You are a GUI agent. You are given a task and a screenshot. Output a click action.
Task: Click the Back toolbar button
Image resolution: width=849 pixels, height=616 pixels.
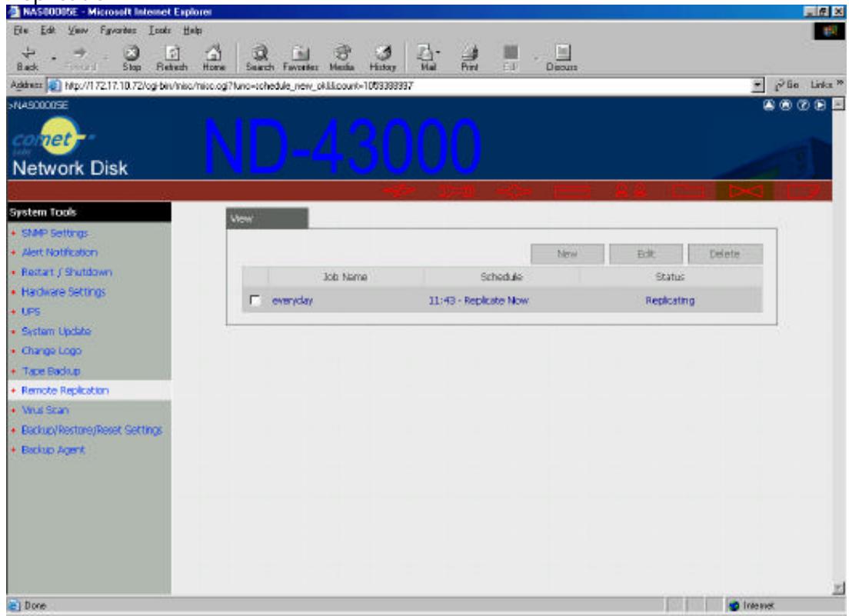28,58
